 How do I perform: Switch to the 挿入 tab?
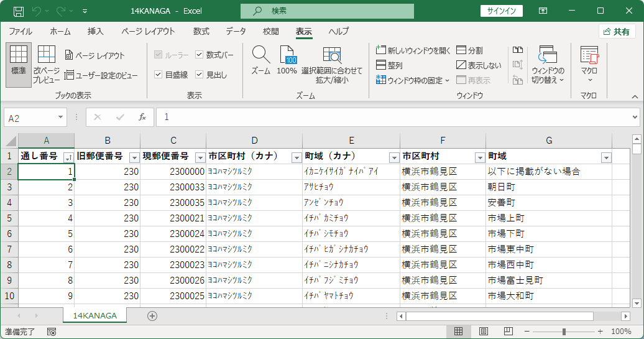[95, 31]
